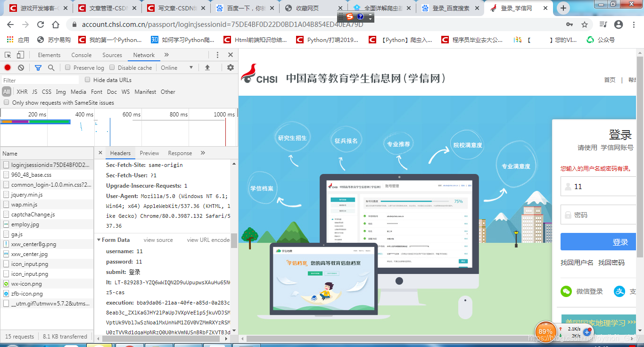Check Only show requests with SameSite issues
Screen dimensions: 644x347
tap(7, 102)
